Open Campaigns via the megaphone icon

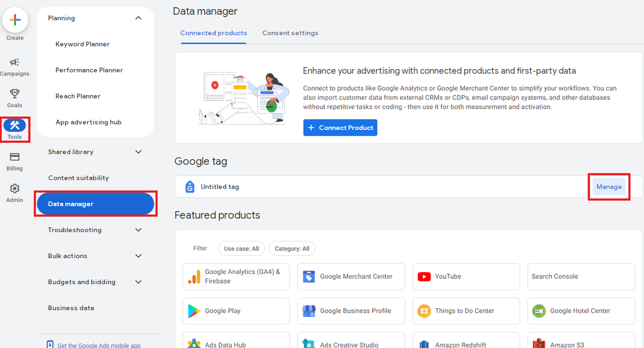click(15, 62)
